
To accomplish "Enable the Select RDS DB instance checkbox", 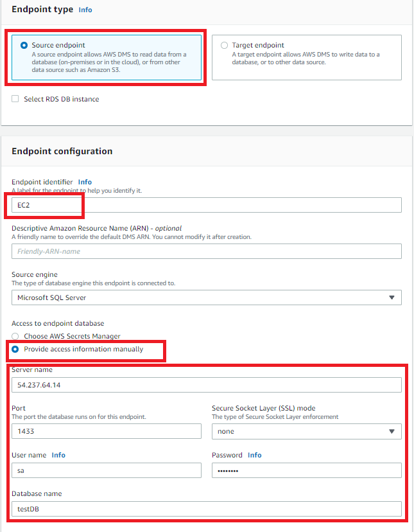I will 15,99.
